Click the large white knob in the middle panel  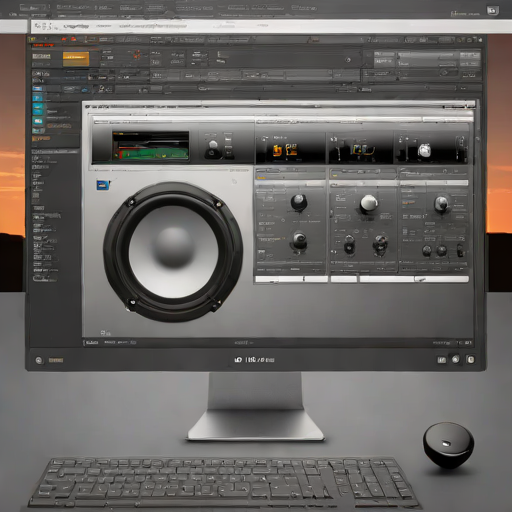tap(369, 203)
